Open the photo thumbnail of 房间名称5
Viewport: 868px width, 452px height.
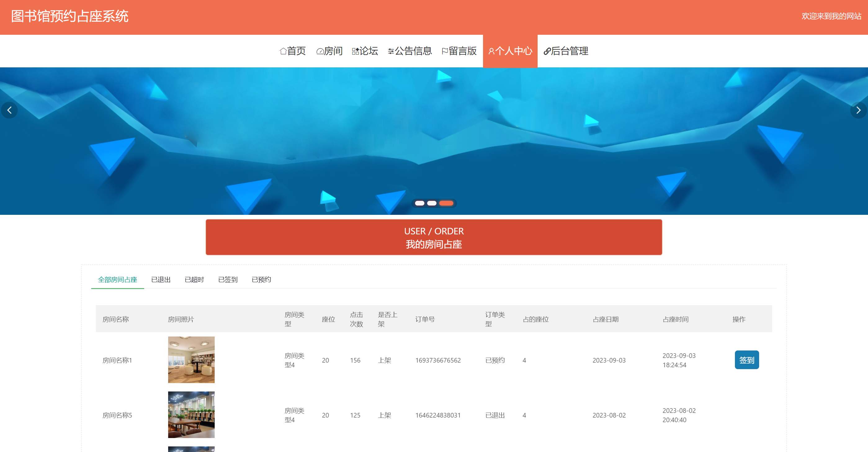(191, 414)
